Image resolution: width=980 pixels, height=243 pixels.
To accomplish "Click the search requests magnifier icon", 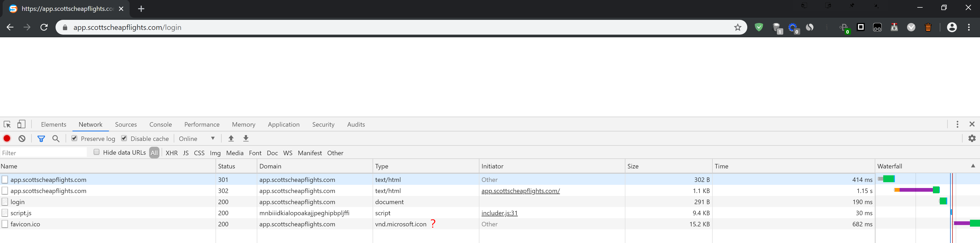I will point(56,138).
